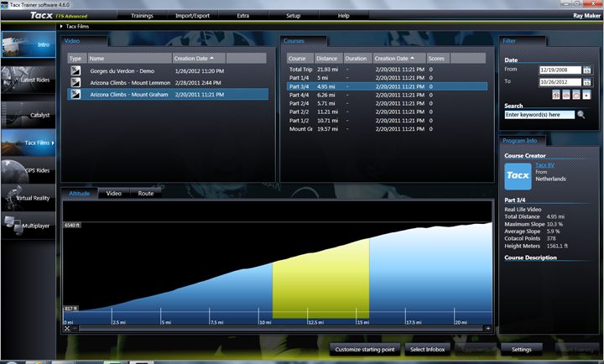Open the Trainings menu

pos(142,16)
